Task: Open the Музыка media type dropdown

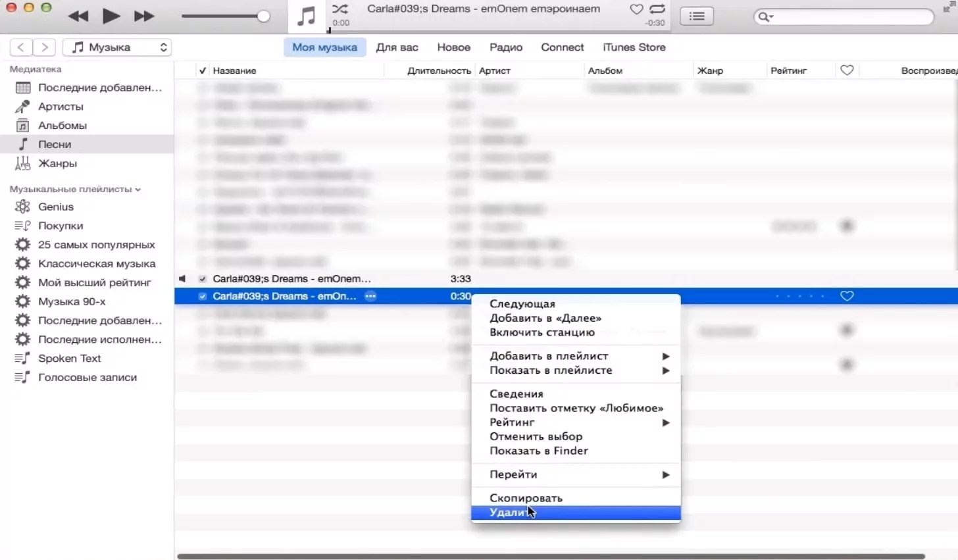Action: (117, 47)
